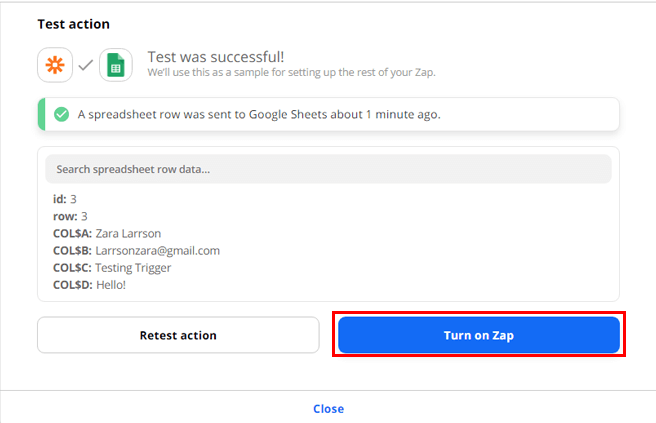The image size is (656, 423).
Task: Click the 'A spreadsheet row was sent' message
Action: click(x=200, y=114)
